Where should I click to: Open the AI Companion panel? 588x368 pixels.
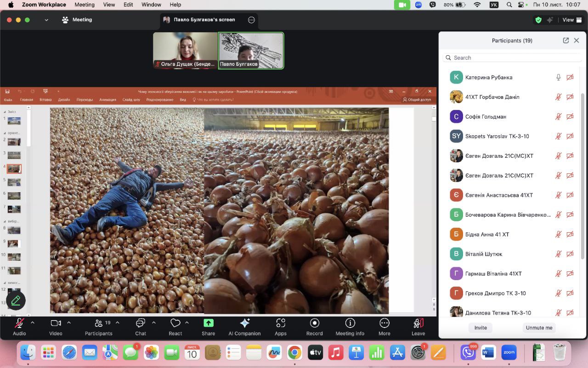tap(244, 323)
